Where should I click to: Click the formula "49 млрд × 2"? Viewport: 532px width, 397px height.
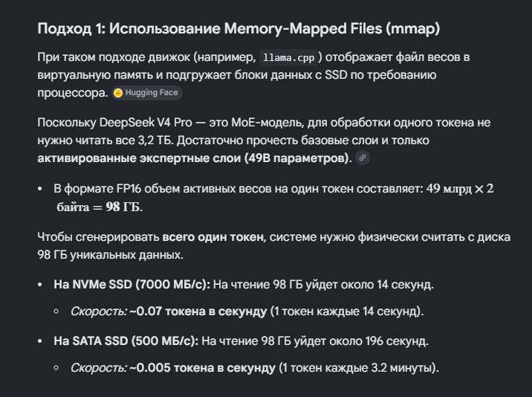click(460, 189)
